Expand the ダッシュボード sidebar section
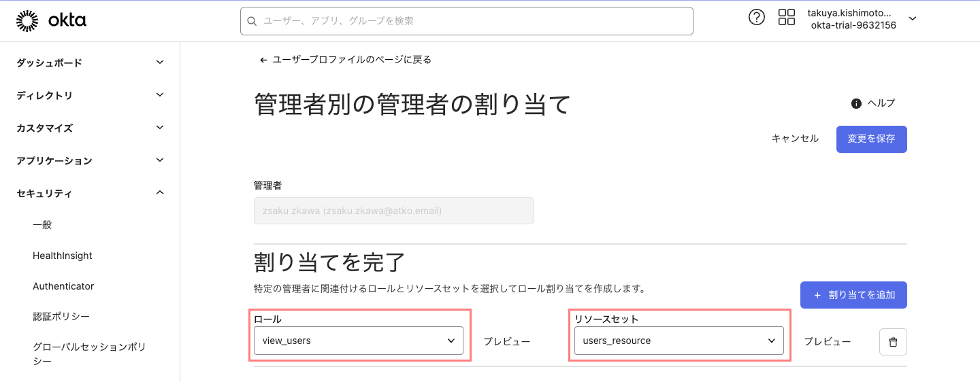The image size is (980, 382). tap(160, 63)
